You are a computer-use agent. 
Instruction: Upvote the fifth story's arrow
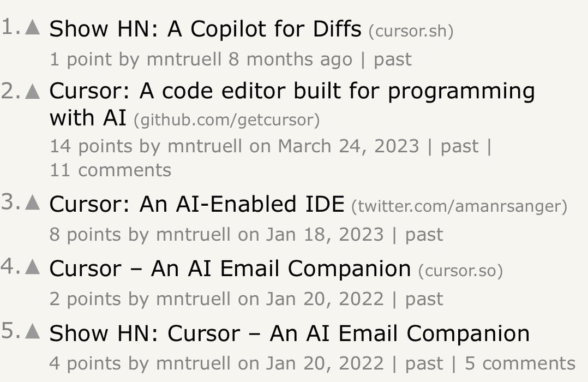(33, 331)
